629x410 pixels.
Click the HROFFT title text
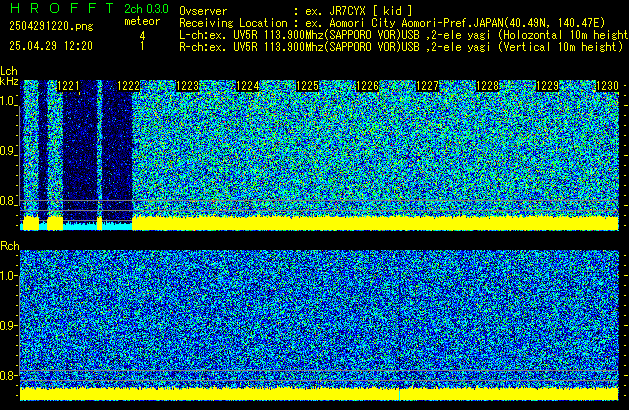[x=62, y=8]
